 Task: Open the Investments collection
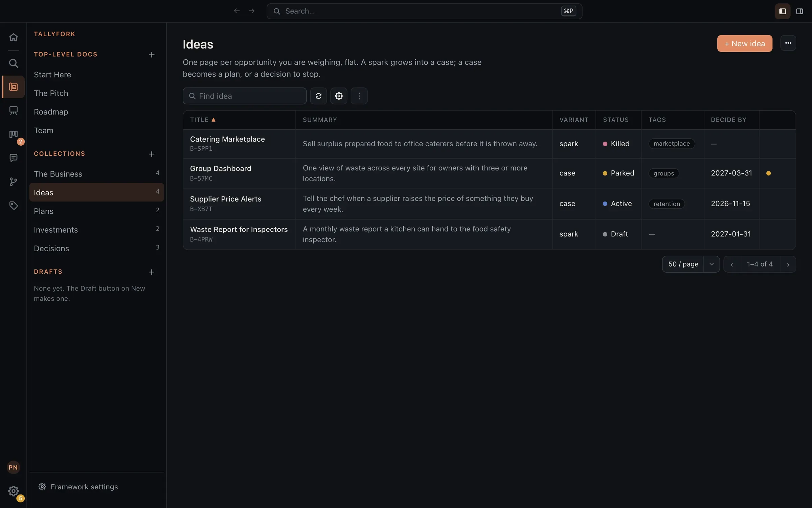[96, 230]
